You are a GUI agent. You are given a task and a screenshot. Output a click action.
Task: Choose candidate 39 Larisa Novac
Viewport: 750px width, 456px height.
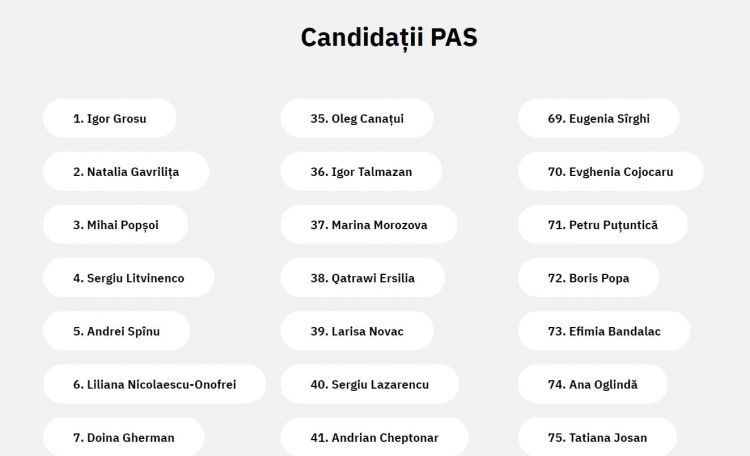357,331
